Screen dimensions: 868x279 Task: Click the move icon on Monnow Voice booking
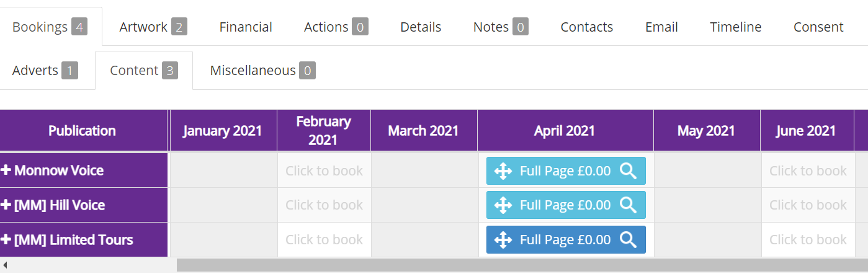[503, 171]
